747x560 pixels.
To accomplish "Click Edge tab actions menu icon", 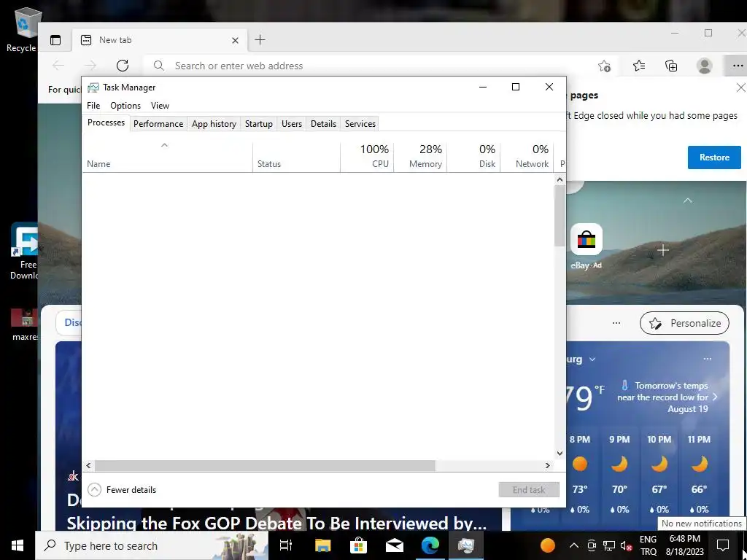I will [55, 40].
